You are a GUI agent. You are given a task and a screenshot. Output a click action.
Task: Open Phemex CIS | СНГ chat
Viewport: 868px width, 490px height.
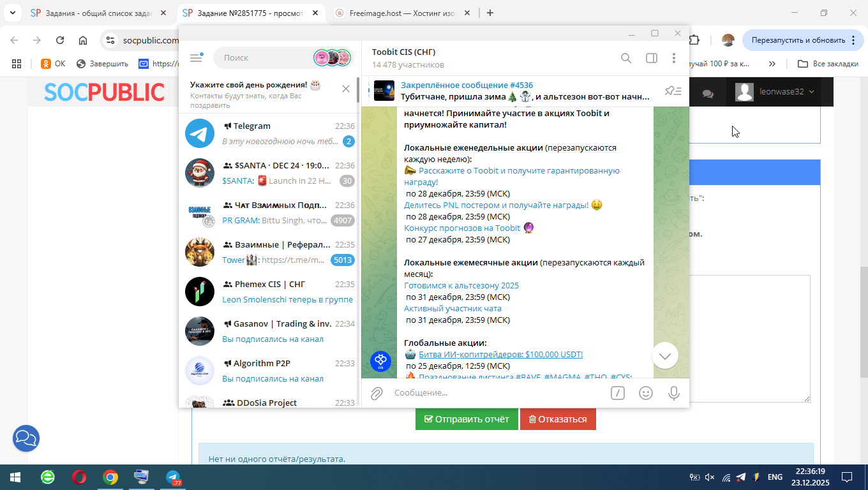click(269, 292)
